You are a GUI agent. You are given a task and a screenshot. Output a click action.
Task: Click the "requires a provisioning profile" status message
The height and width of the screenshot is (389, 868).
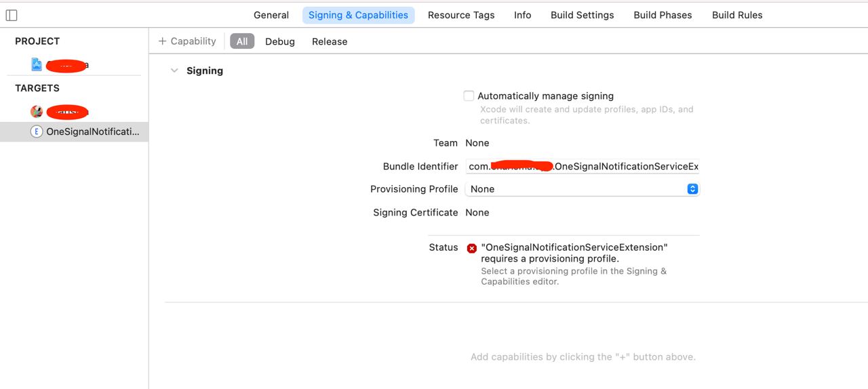pyautogui.click(x=574, y=253)
